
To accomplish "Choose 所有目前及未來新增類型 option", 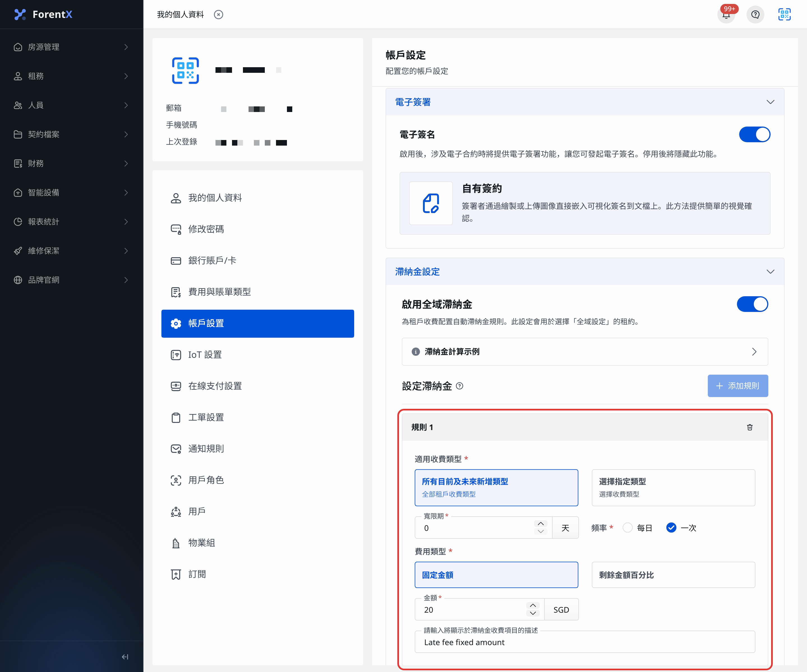I will pos(496,488).
